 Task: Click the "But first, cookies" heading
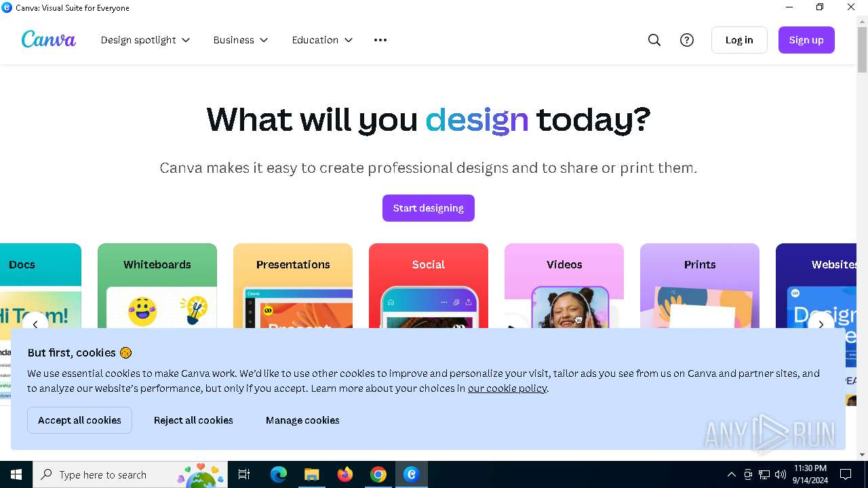(79, 352)
